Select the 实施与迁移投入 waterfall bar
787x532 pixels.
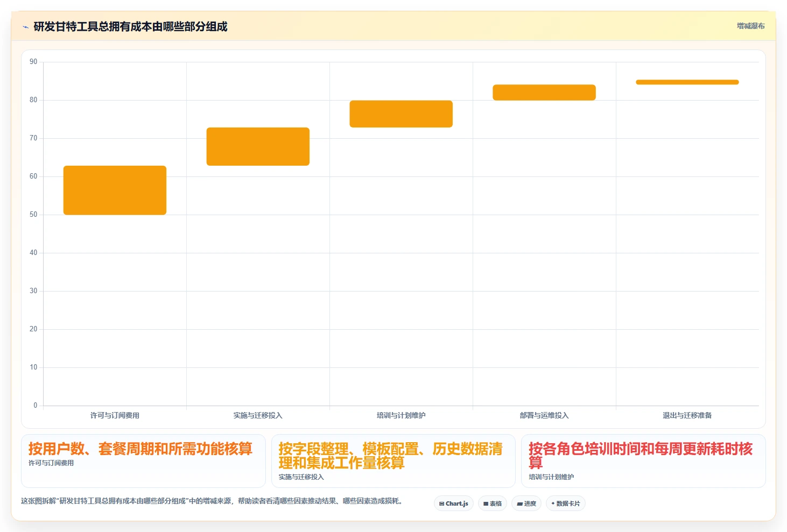click(x=258, y=146)
